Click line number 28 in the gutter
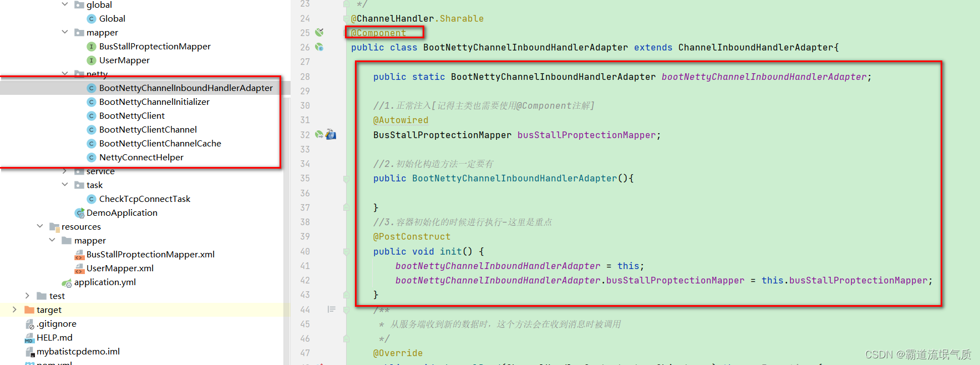Image resolution: width=980 pixels, height=365 pixels. 305,77
